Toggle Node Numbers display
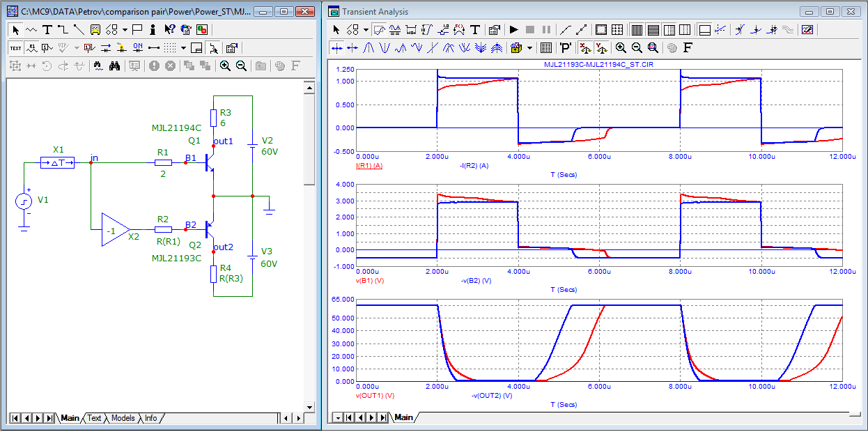868x432 pixels. (47, 48)
